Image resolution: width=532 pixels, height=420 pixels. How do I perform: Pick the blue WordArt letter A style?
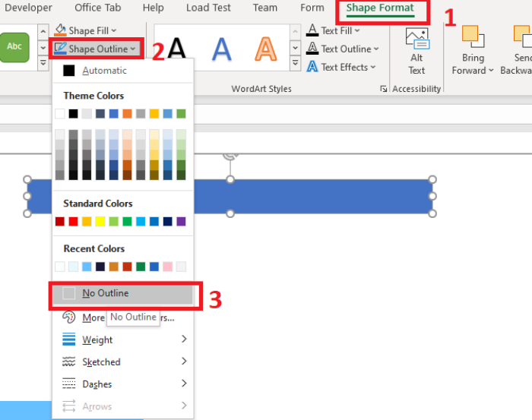tap(222, 49)
